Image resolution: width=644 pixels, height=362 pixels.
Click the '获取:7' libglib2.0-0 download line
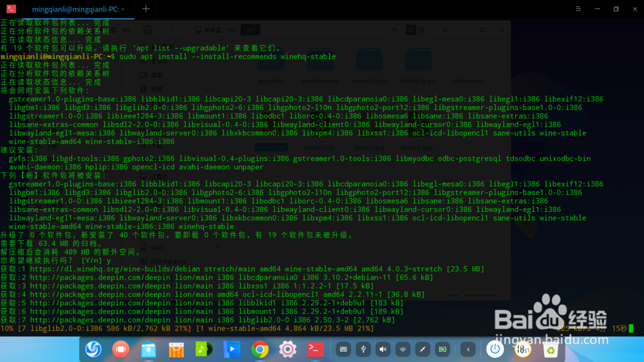click(198, 320)
